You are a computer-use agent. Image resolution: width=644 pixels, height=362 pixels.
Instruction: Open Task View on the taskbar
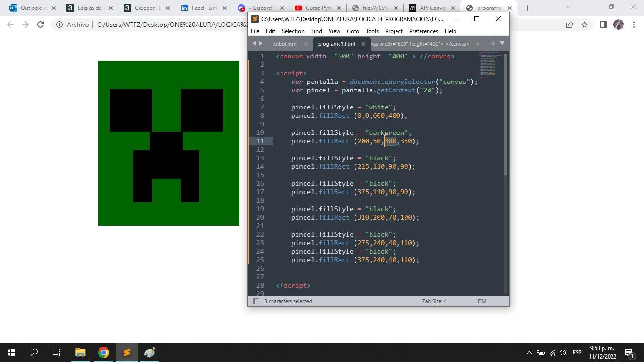pos(57,353)
